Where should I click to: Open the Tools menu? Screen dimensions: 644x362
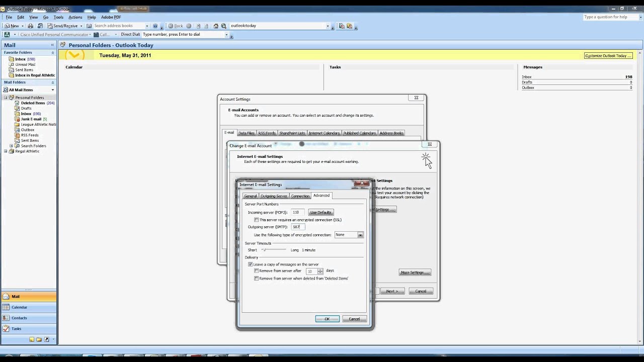[58, 17]
